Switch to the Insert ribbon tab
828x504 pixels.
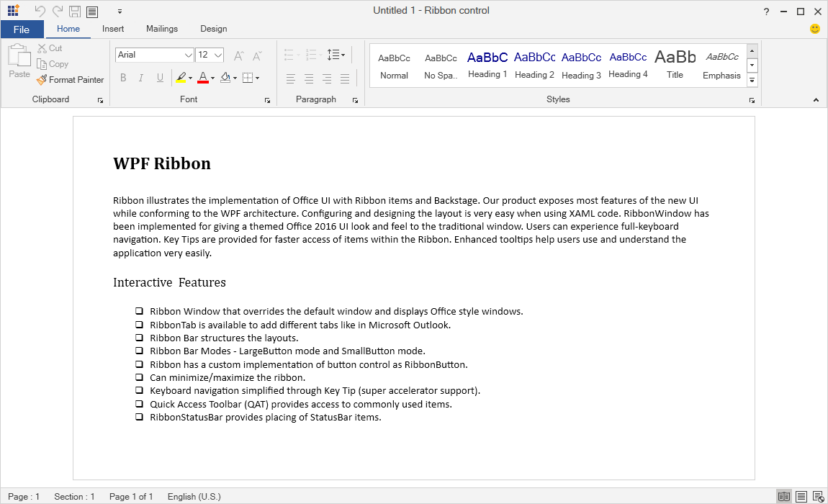[113, 29]
